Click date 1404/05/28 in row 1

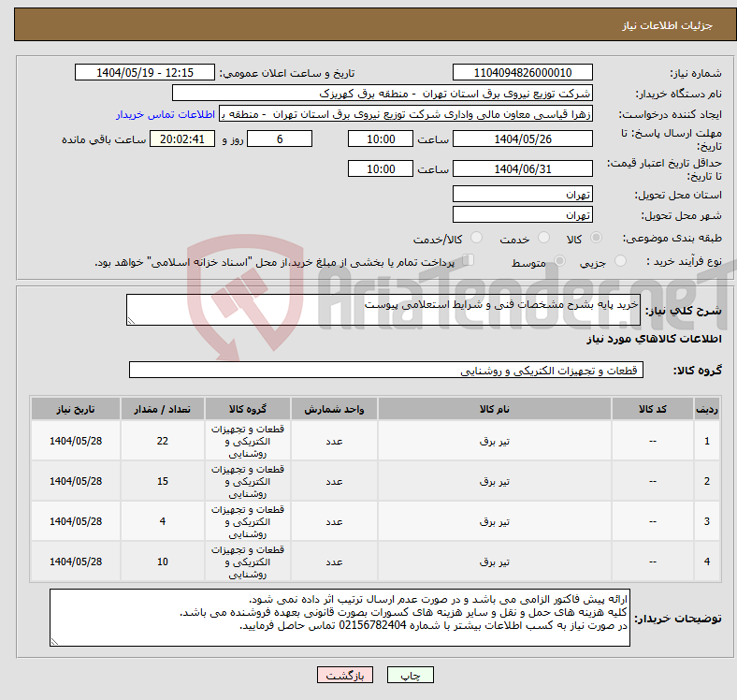(76, 441)
